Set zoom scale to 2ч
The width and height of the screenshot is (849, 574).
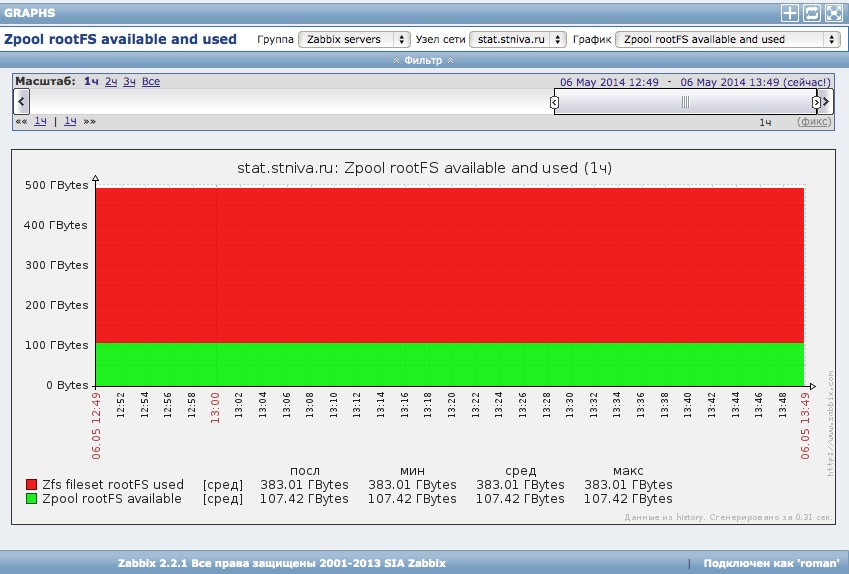(x=111, y=81)
